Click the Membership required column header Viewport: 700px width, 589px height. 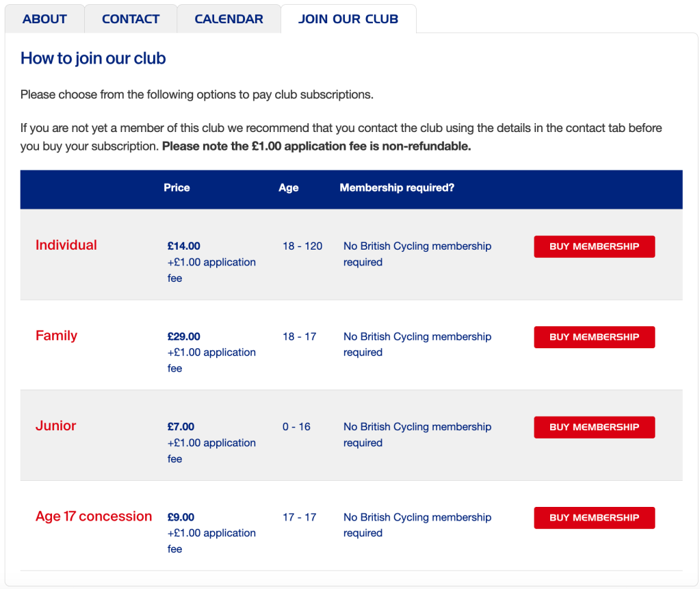tap(397, 187)
